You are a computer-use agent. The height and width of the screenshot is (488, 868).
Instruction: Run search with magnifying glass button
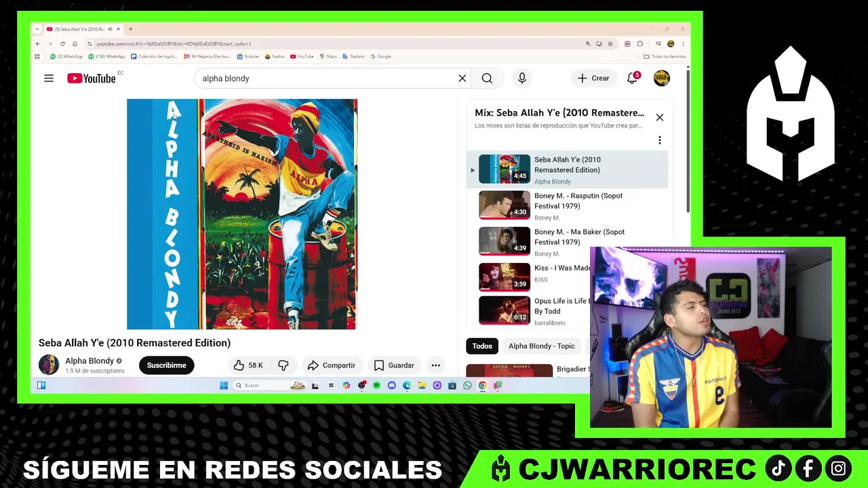click(487, 79)
